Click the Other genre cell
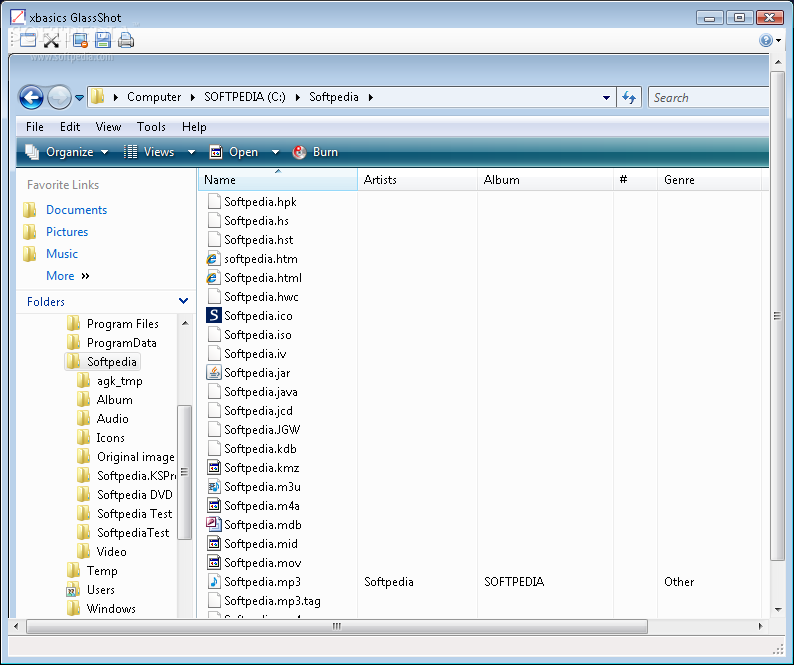Image resolution: width=794 pixels, height=665 pixels. [x=679, y=581]
